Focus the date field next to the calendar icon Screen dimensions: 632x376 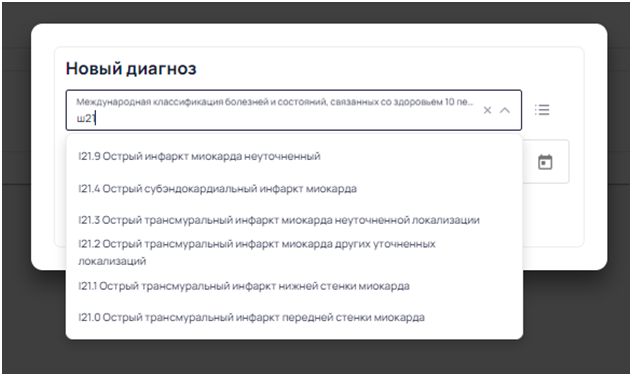530,162
